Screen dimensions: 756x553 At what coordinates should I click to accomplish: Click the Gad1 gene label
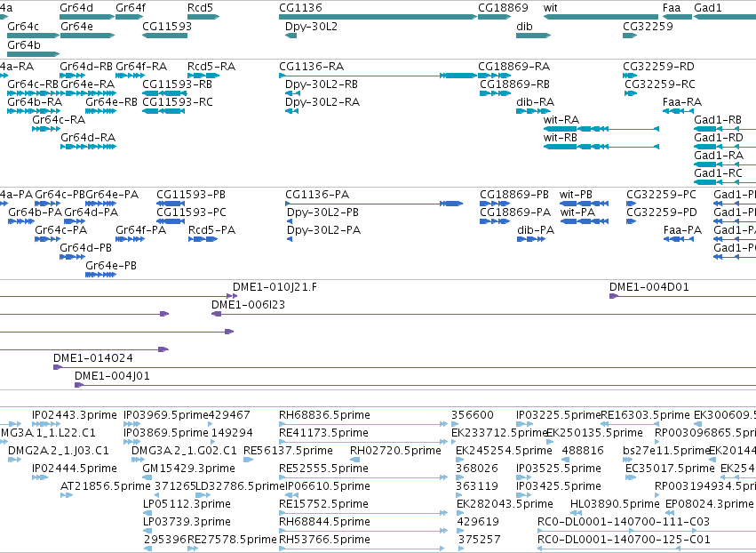point(708,8)
